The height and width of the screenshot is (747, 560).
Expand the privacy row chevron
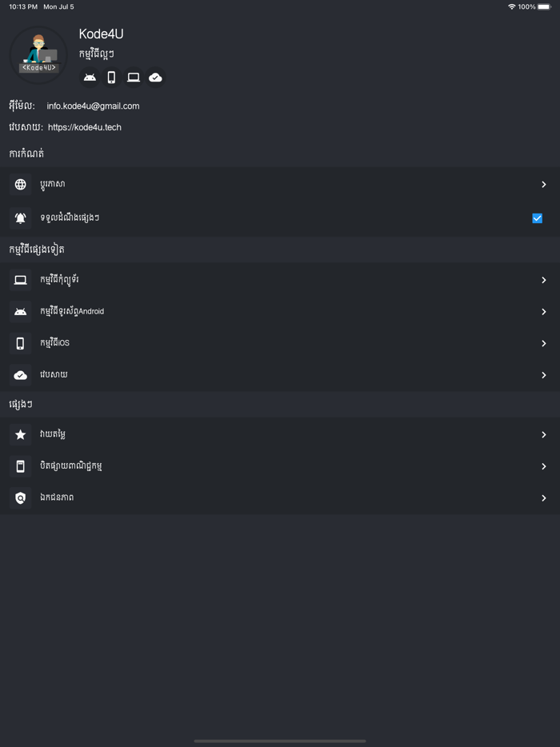[x=543, y=497]
